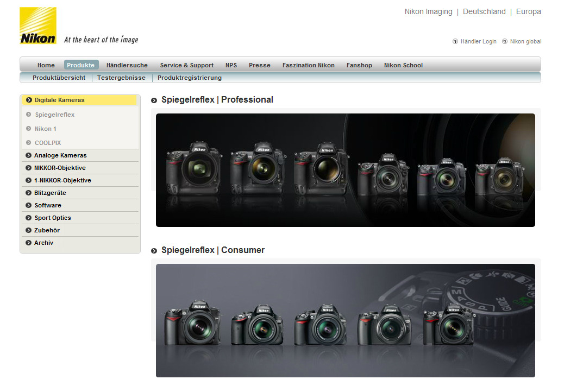Screen dimensions: 583x392
Task: Open the Händler Login link
Action: (478, 41)
